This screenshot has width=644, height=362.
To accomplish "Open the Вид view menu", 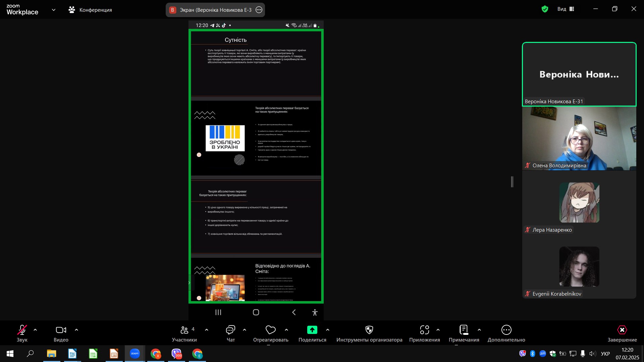I will (x=566, y=9).
